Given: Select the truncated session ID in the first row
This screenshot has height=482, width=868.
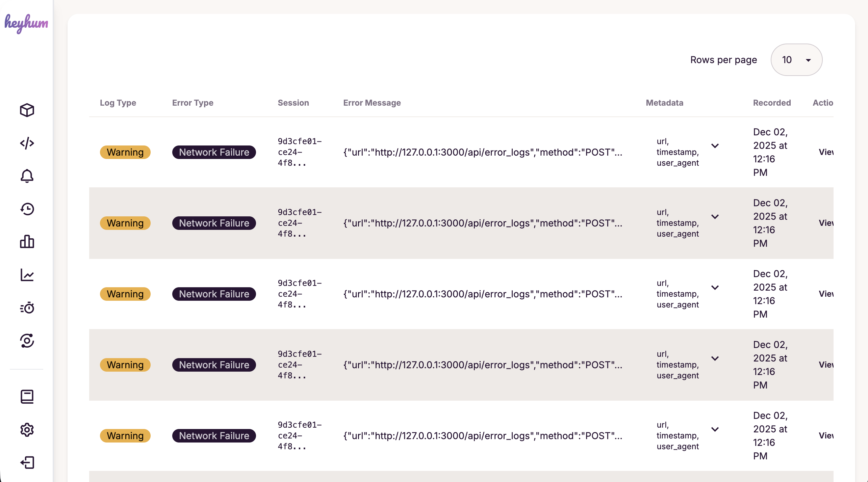Looking at the screenshot, I should [299, 152].
